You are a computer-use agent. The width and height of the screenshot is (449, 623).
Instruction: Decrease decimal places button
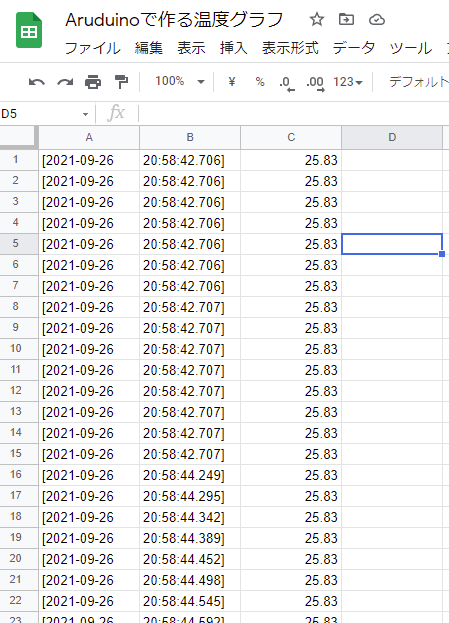point(287,83)
